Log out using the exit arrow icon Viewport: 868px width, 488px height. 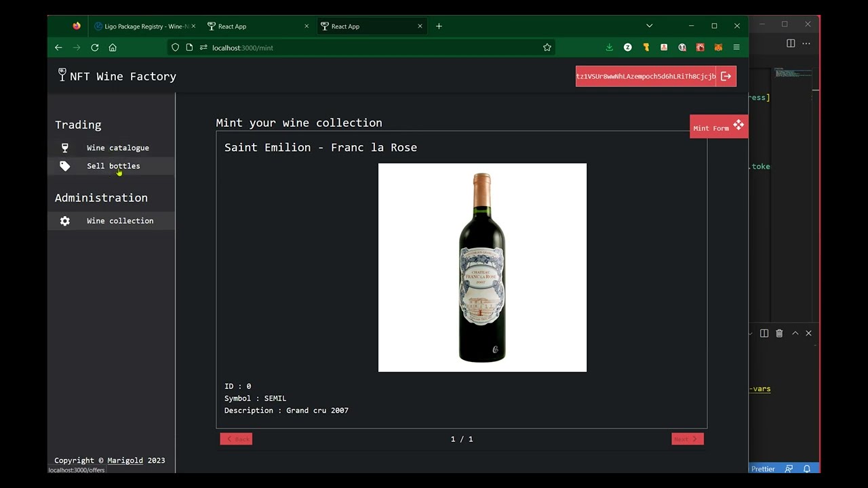726,76
